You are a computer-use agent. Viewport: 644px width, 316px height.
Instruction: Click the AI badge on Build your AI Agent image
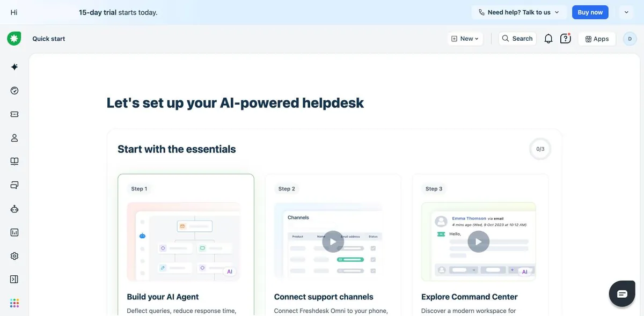click(230, 271)
